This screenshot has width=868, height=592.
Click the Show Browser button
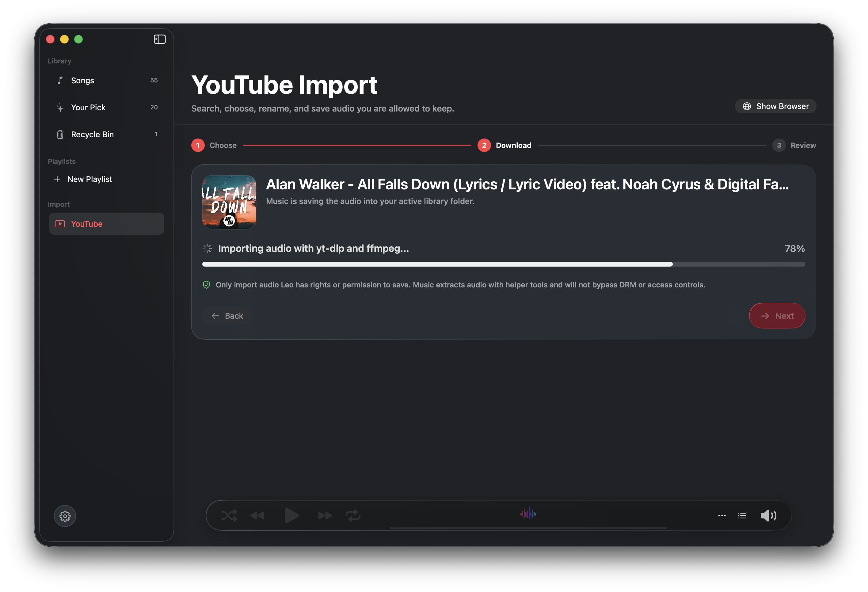point(775,106)
